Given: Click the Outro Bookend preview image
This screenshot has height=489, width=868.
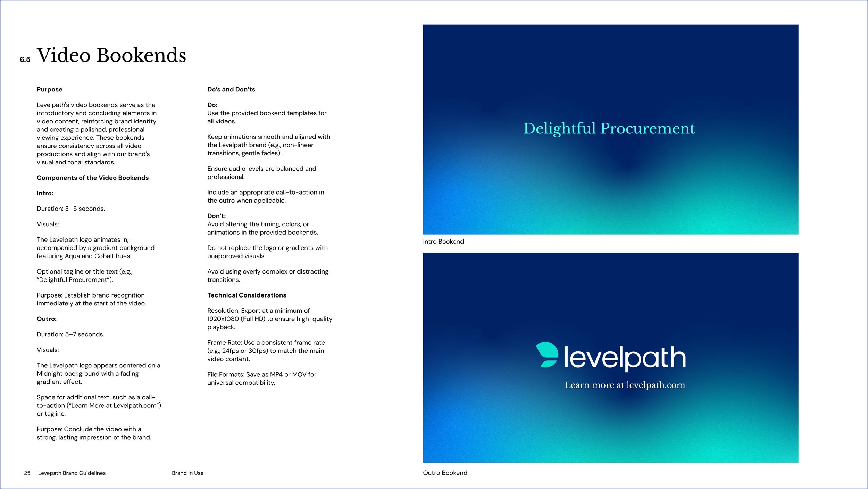Looking at the screenshot, I should [x=610, y=357].
